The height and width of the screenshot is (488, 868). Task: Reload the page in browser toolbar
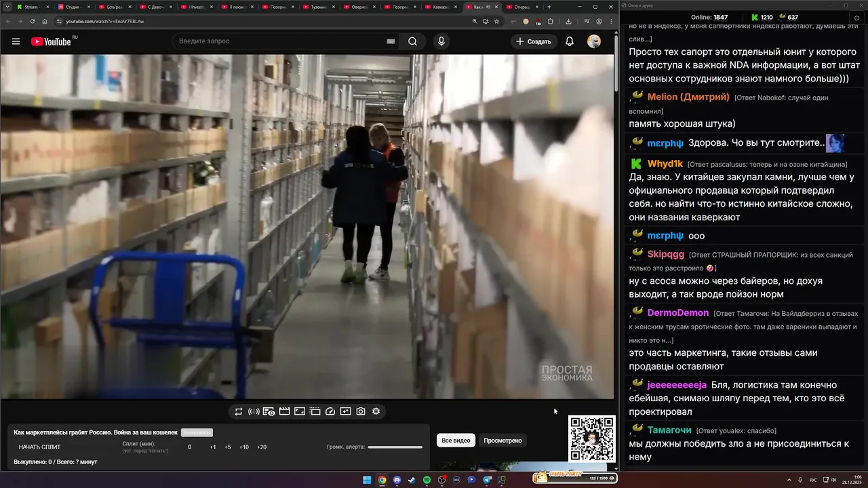[33, 21]
